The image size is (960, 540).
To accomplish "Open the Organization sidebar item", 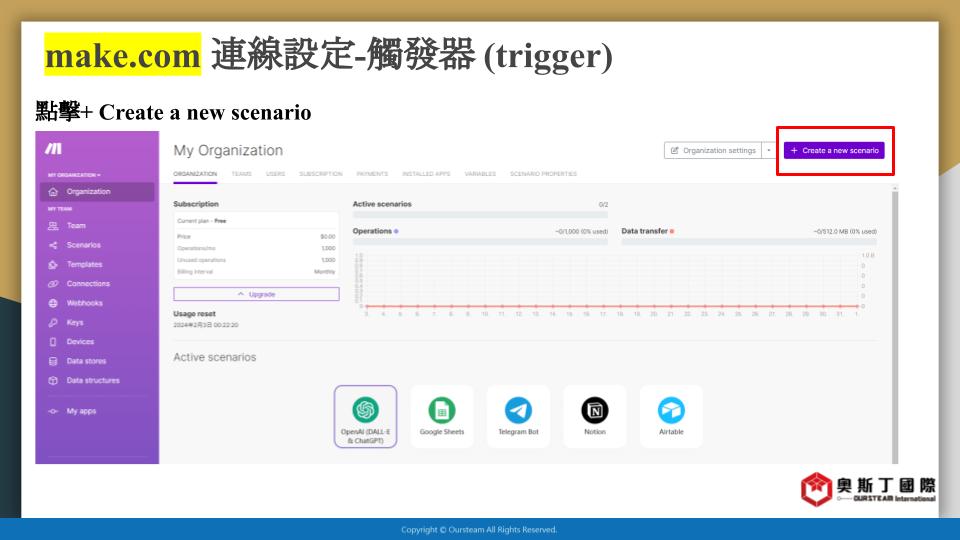I will [97, 192].
